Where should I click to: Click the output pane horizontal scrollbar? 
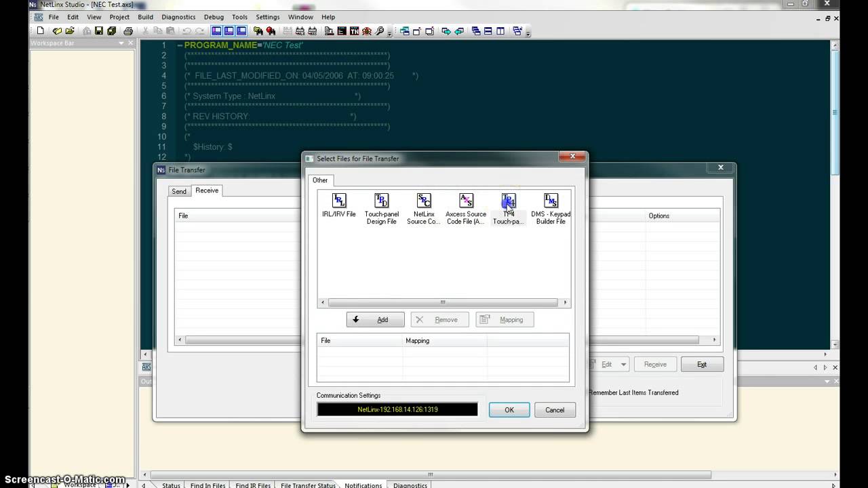(x=431, y=475)
